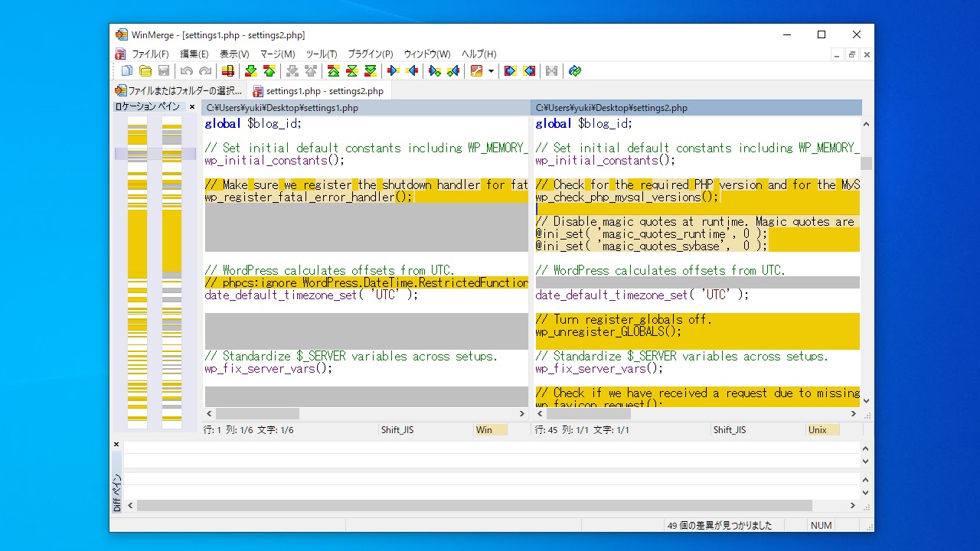Redo the last change
The image size is (980, 551).
tap(205, 71)
